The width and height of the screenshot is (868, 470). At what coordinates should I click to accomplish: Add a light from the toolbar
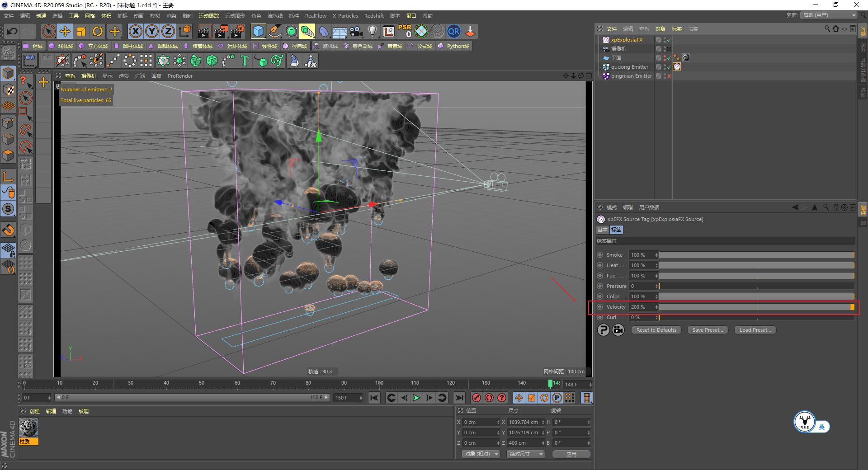tap(372, 31)
